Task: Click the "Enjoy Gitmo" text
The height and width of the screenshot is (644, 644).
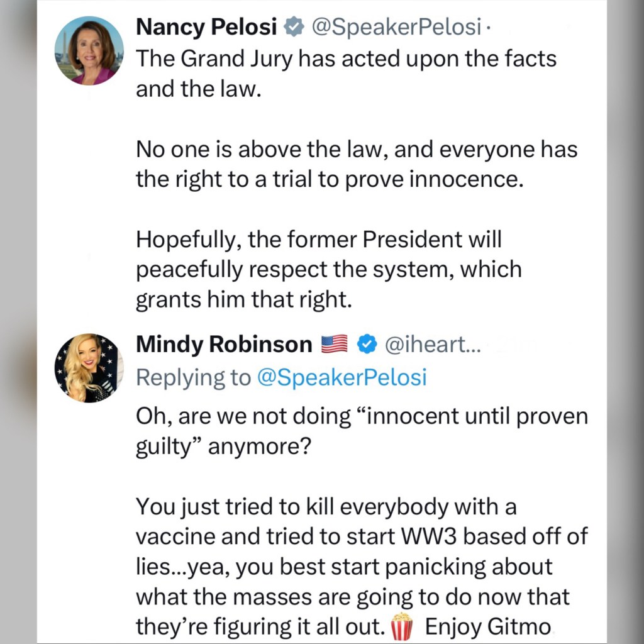Action: [x=487, y=627]
